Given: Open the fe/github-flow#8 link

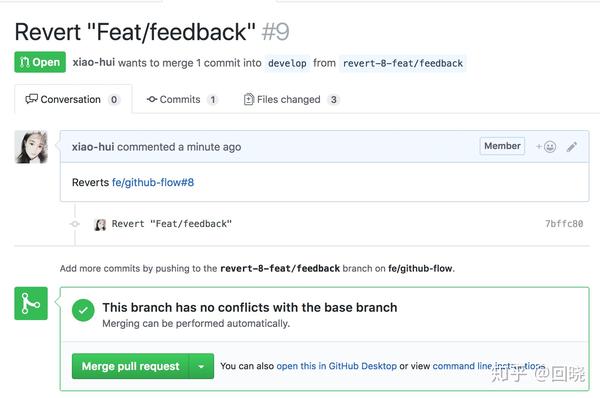Looking at the screenshot, I should tap(153, 183).
